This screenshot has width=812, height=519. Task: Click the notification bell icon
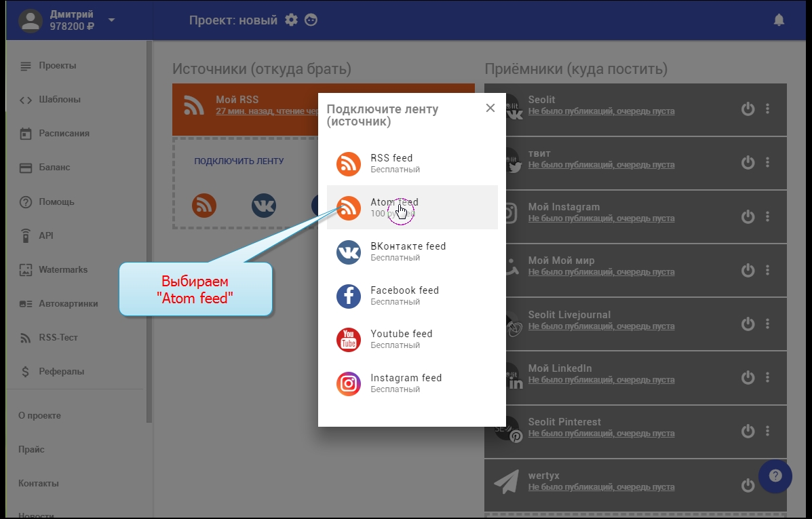pos(779,20)
